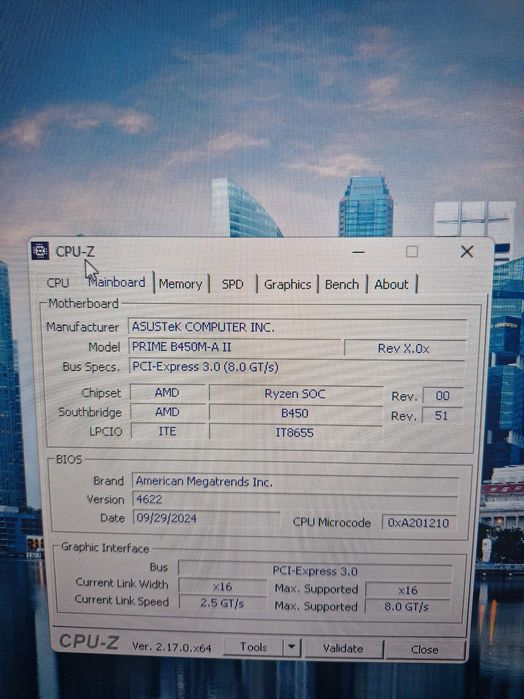Click the Close button at bottom
The width and height of the screenshot is (524, 699).
click(425, 650)
